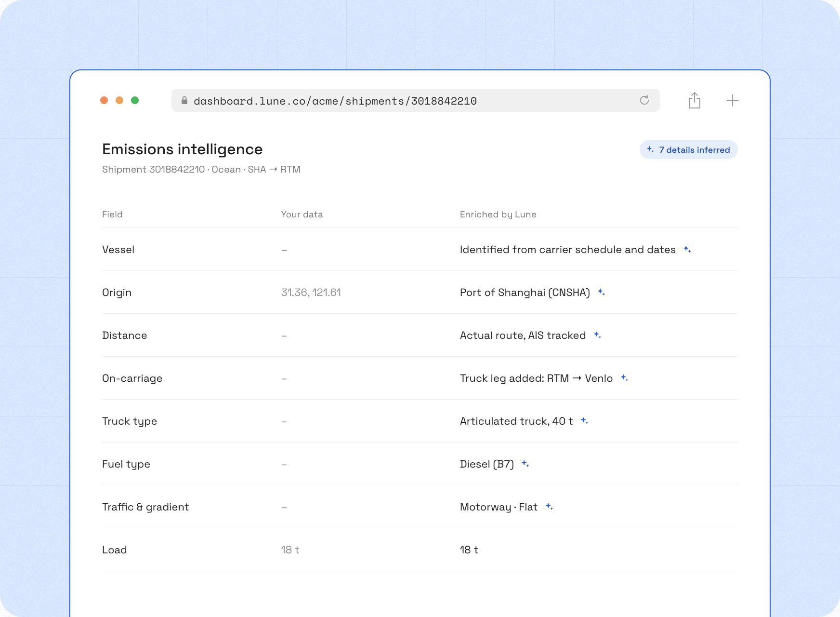Click the Diesel (B7) value
Screen dimensions: 840x617
pyautogui.click(x=487, y=464)
